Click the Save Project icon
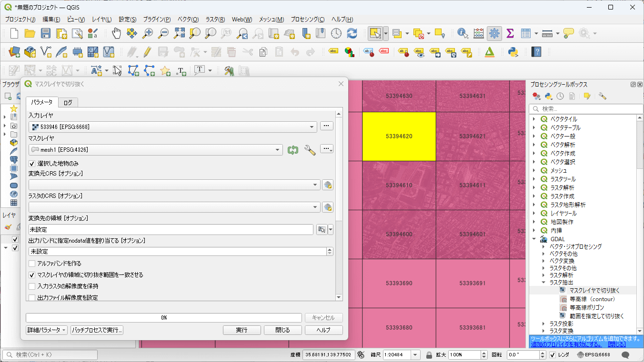Image resolution: width=644 pixels, height=362 pixels. (x=46, y=33)
